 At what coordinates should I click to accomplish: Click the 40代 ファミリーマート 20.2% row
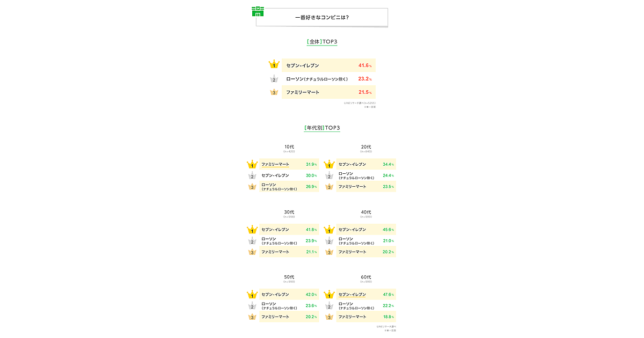coord(365,252)
